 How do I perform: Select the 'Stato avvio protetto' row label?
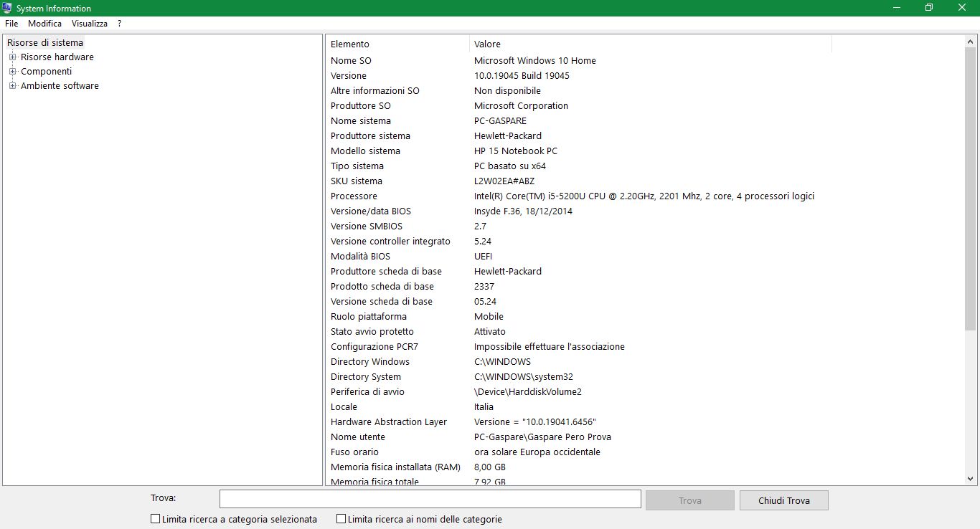coord(372,332)
